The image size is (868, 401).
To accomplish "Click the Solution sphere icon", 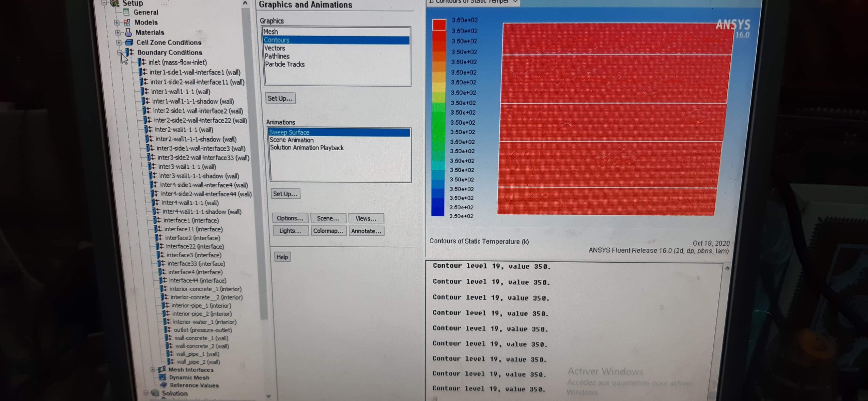I will pyautogui.click(x=155, y=393).
